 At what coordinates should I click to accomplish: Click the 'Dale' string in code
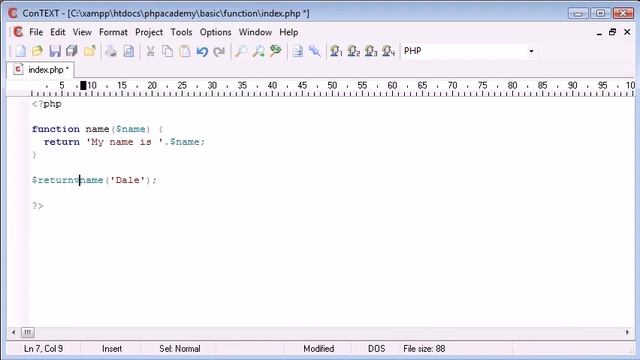127,180
